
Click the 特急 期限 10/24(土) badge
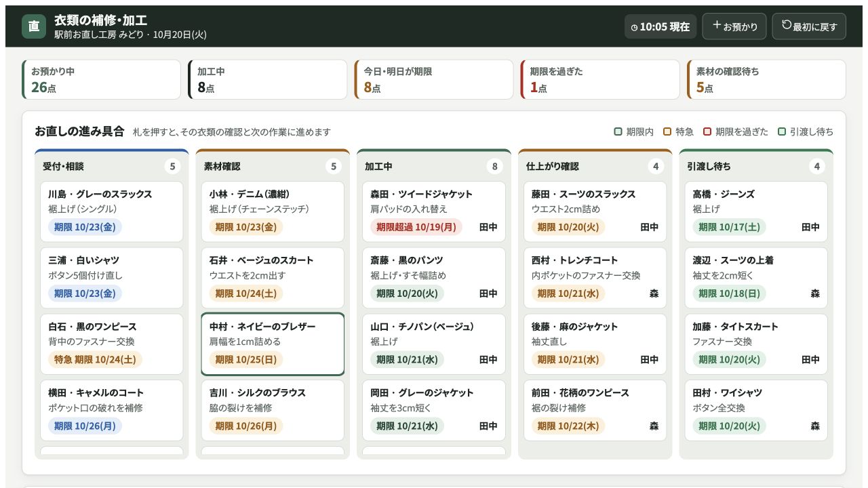(x=95, y=359)
